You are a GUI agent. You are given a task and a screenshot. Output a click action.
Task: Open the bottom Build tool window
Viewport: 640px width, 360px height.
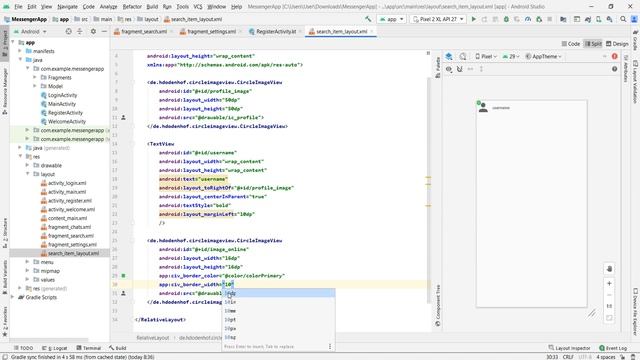click(x=118, y=348)
